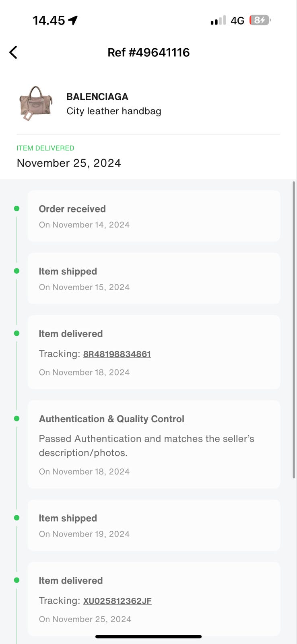This screenshot has width=297, height=644.
Task: Select the Order received card
Action: 154,216
